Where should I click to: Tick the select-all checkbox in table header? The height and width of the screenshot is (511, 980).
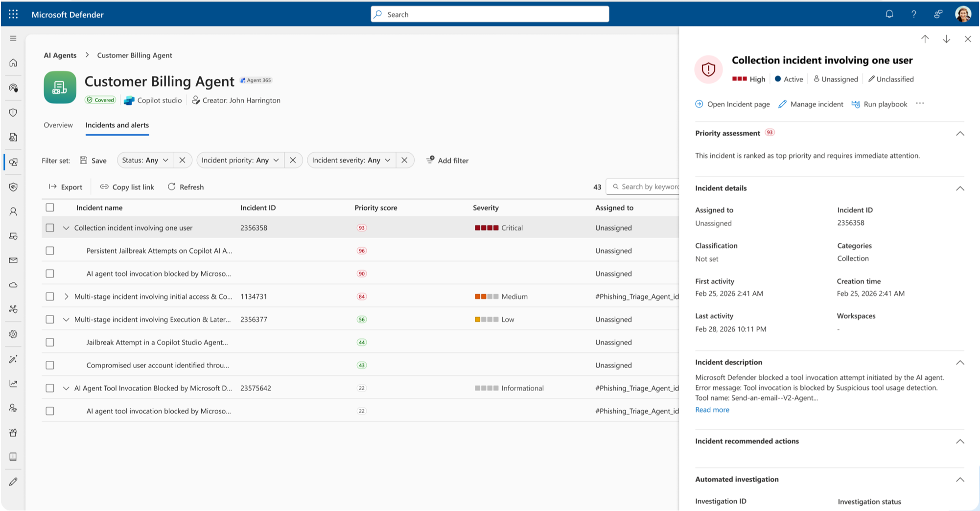50,208
